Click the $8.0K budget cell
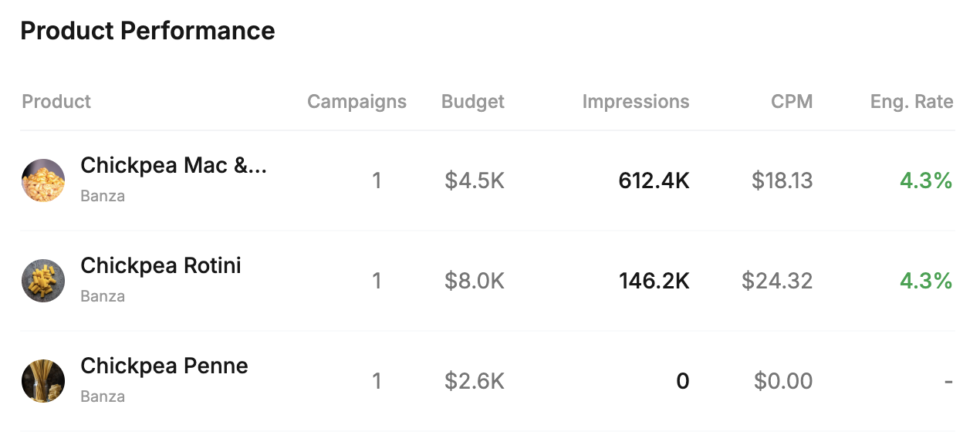This screenshot has width=980, height=435. 475,282
